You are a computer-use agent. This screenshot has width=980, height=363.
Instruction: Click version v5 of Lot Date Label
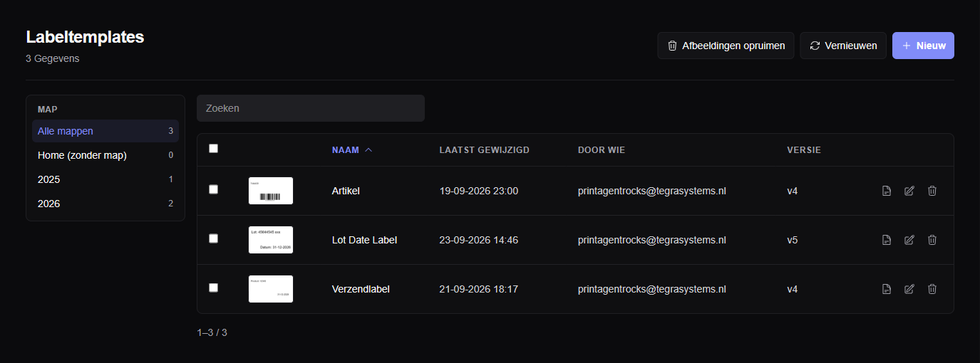[x=793, y=240]
